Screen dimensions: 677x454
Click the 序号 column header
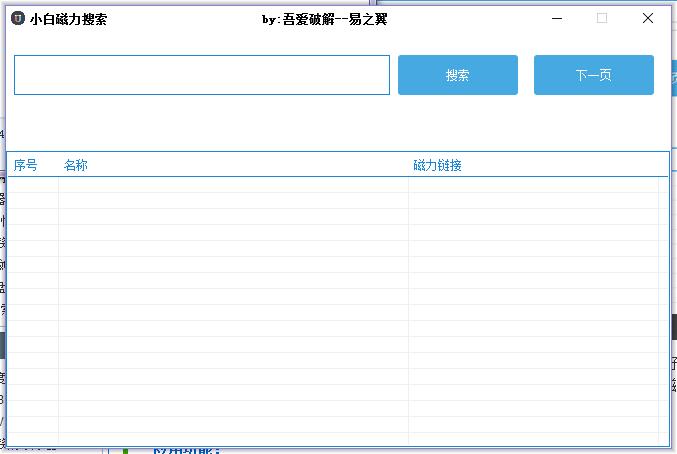click(25, 165)
